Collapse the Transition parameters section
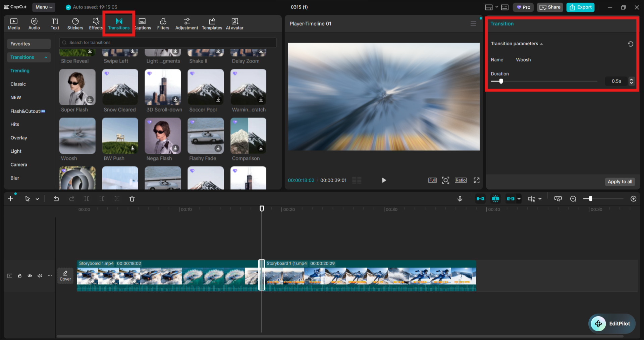This screenshot has width=644, height=340. (542, 44)
